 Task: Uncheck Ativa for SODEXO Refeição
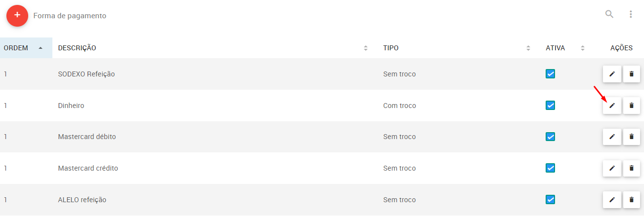coord(550,74)
